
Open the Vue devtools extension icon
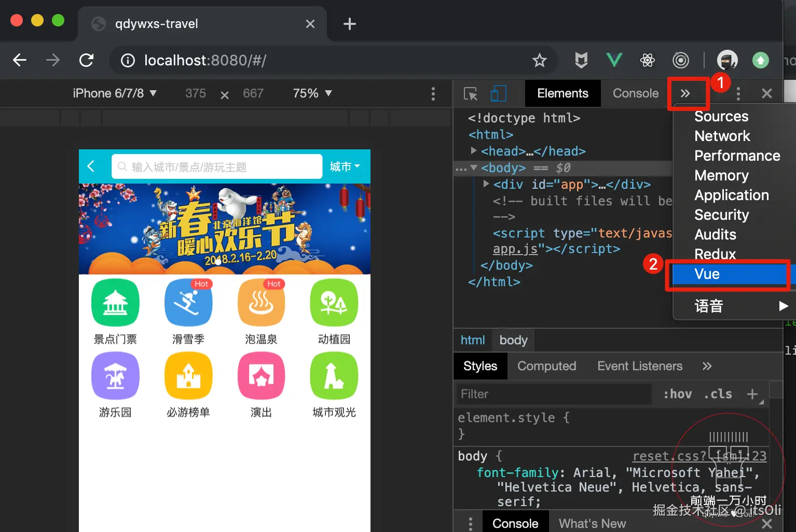pyautogui.click(x=614, y=60)
